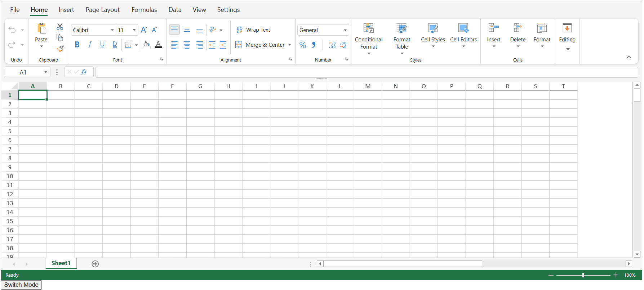Select the Format Painter brush
The width and height of the screenshot is (644, 290).
pyautogui.click(x=60, y=49)
